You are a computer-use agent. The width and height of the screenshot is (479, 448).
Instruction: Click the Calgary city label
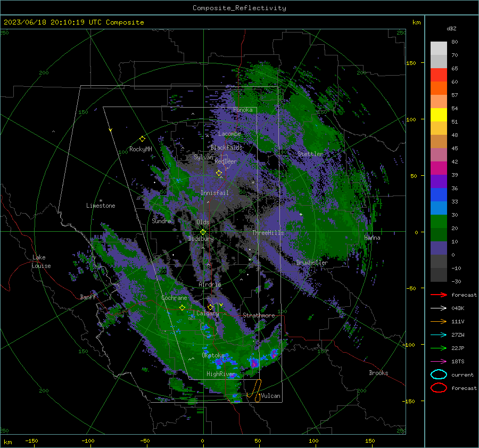pos(208,313)
